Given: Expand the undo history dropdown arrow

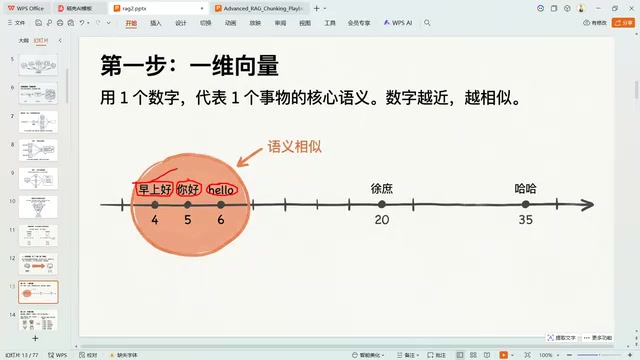Looking at the screenshot, I should click(x=88, y=23).
